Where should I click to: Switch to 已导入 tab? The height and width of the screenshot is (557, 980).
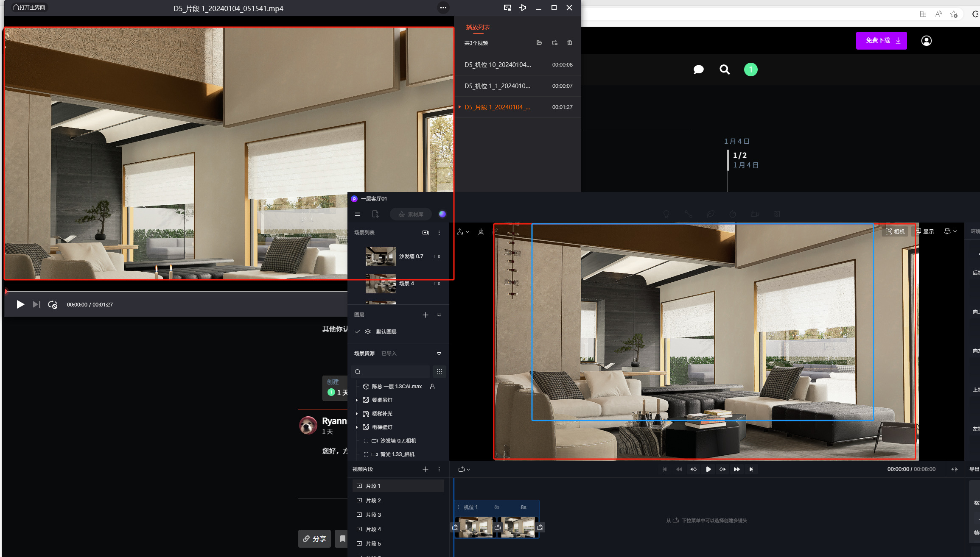click(389, 354)
